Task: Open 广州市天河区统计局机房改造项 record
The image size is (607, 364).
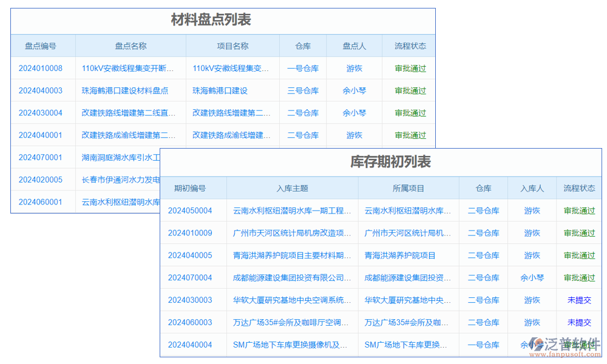Action: point(291,233)
